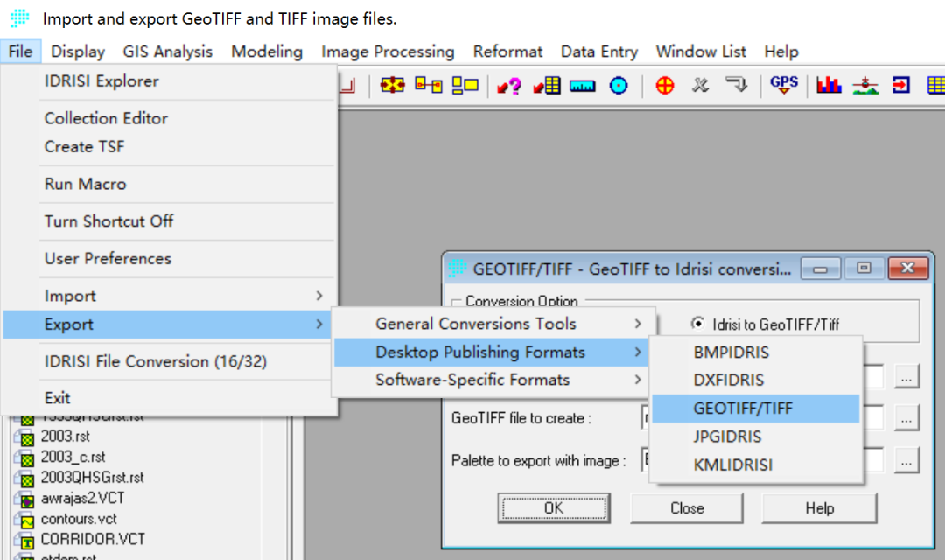Select 2003.rst file in list
The image size is (945, 560).
tap(65, 437)
